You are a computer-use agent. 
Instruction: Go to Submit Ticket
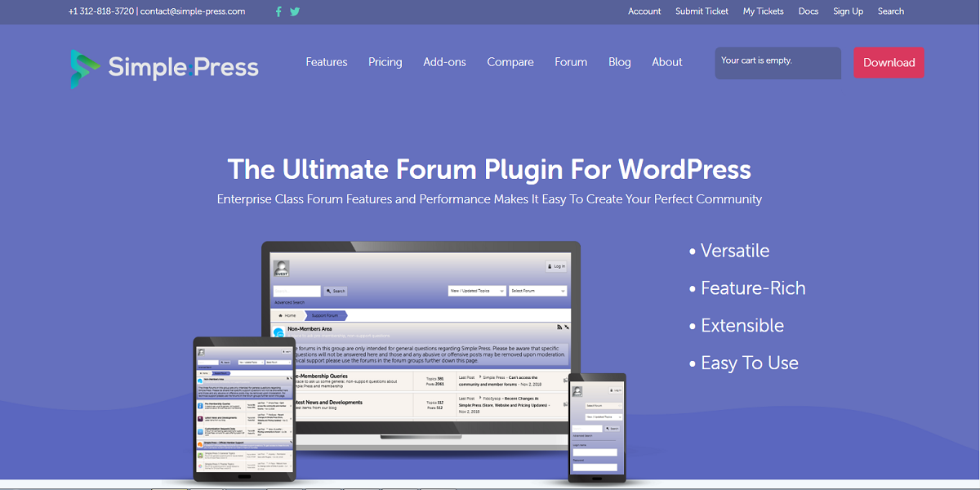pos(702,11)
